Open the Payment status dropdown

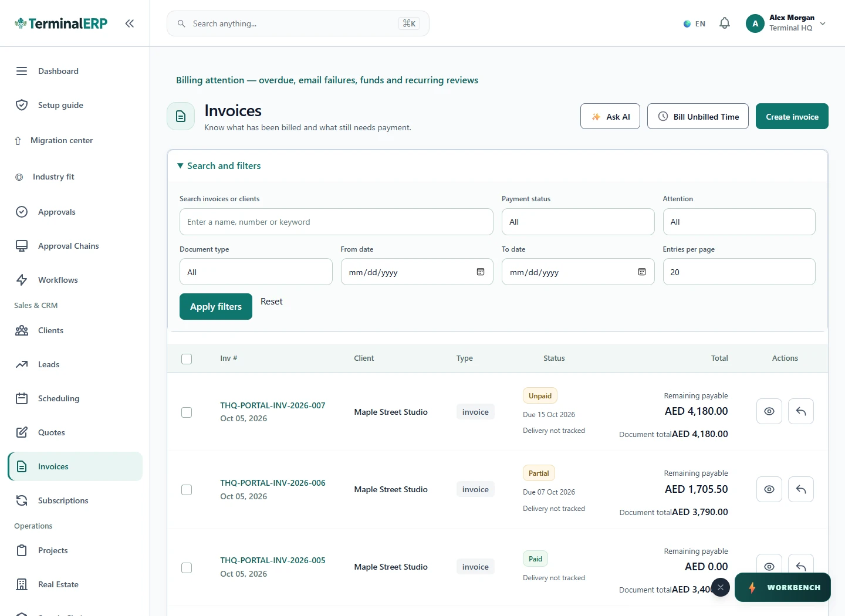click(578, 222)
